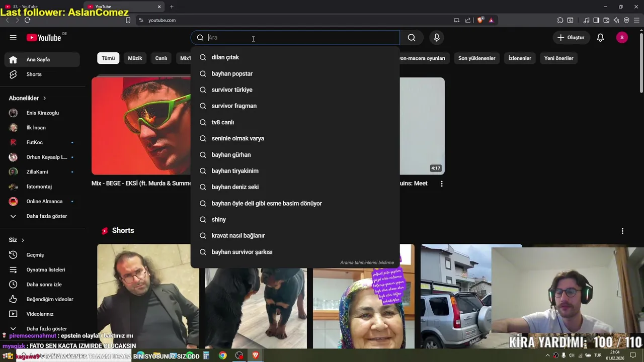Go to Ana Sayfa in the sidebar
The height and width of the screenshot is (362, 644).
[x=42, y=59]
